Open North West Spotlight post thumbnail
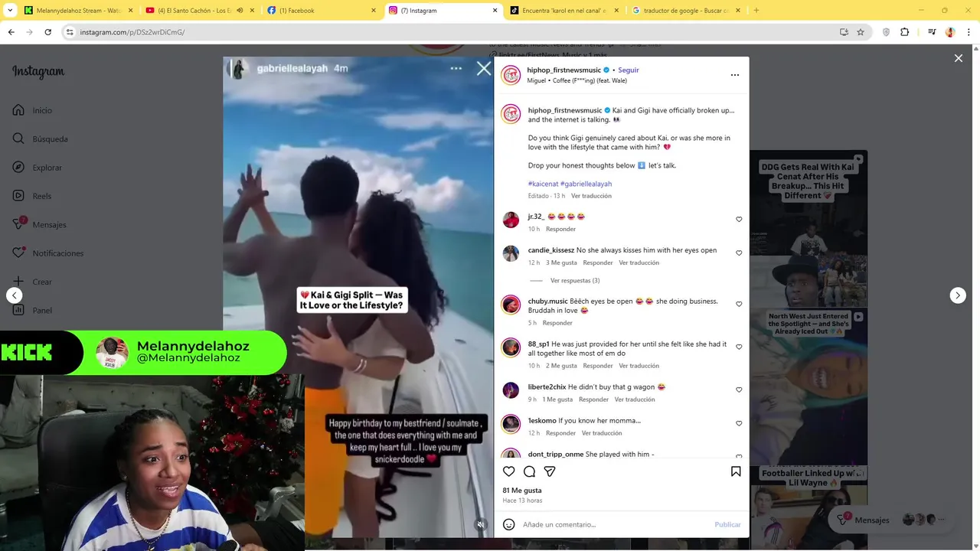Viewport: 980px width, 551px height. 808,386
